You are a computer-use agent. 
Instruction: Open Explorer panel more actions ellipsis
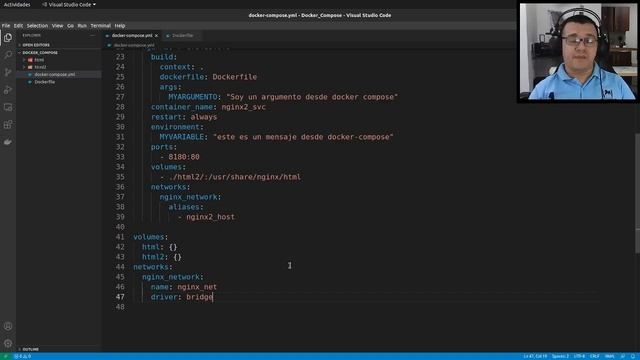(92, 36)
